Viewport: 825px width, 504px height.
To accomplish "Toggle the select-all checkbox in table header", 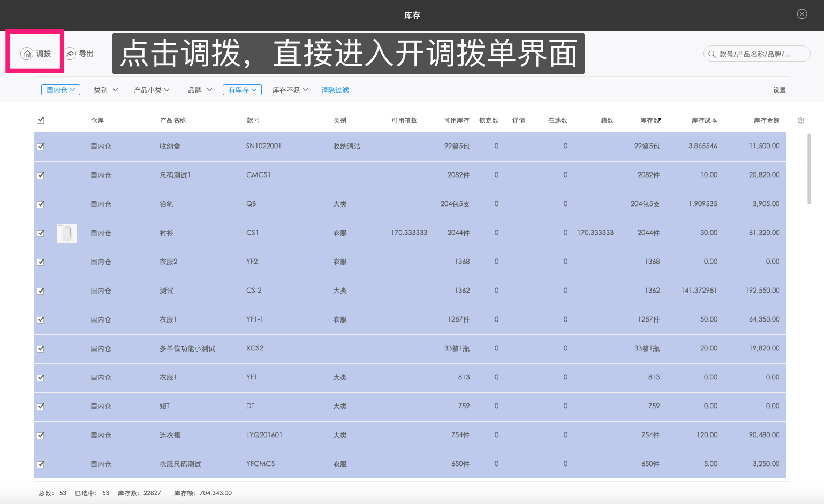I will click(x=41, y=120).
